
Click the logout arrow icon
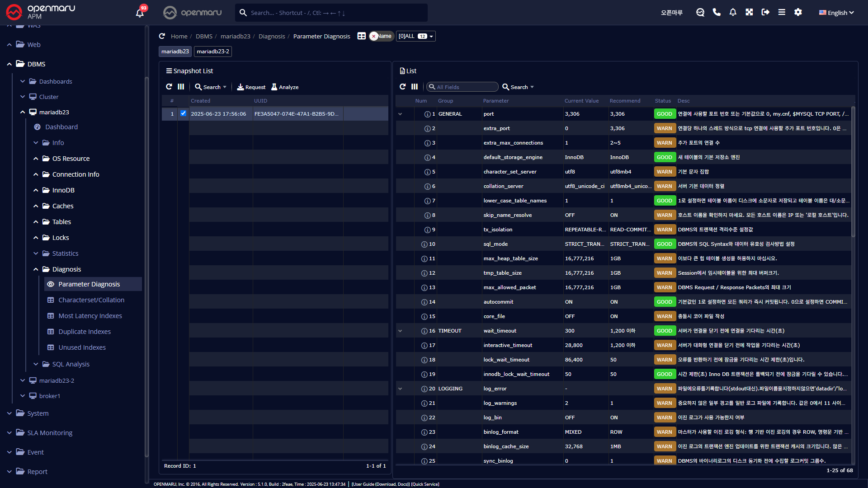point(765,12)
